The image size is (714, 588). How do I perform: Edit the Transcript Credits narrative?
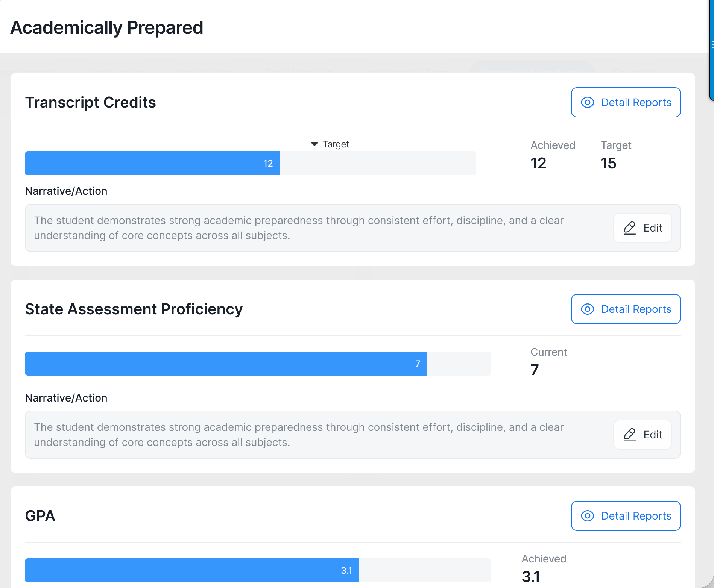point(642,228)
